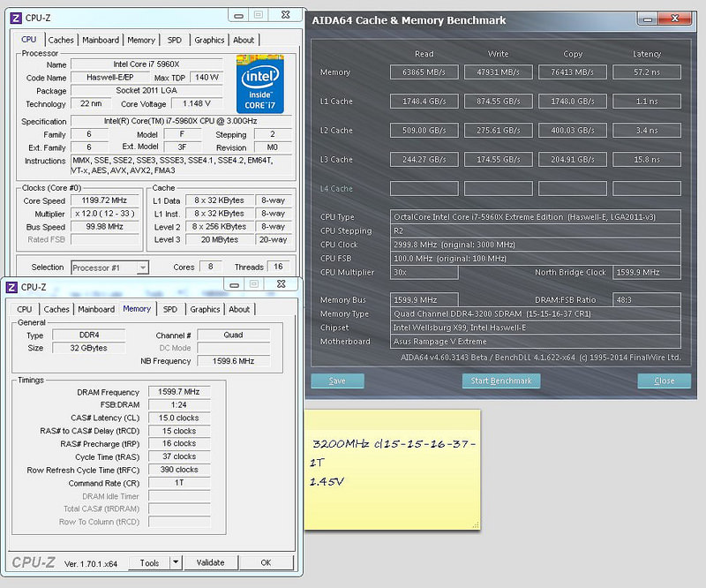Click the AIDA64 Motherboard field Asus Rampage V Extreme

[536, 342]
